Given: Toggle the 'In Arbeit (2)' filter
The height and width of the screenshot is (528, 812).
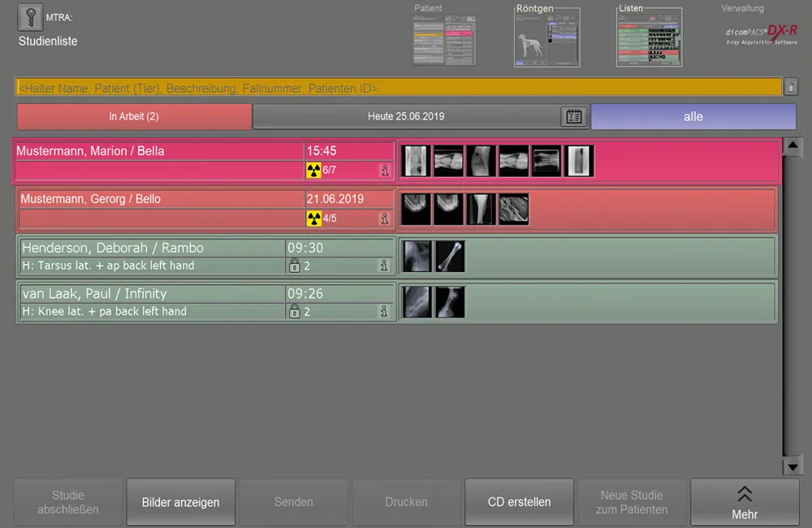Looking at the screenshot, I should (134, 117).
